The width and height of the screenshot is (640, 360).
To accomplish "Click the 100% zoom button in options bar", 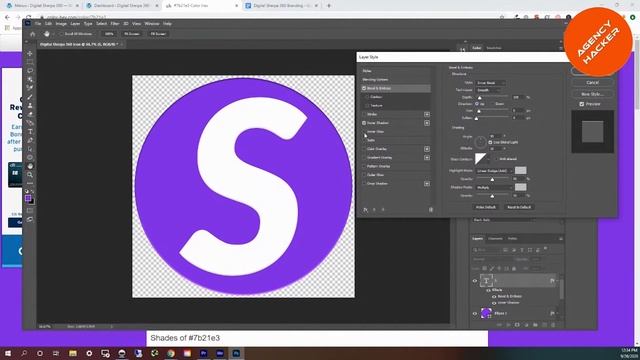I will tap(109, 34).
